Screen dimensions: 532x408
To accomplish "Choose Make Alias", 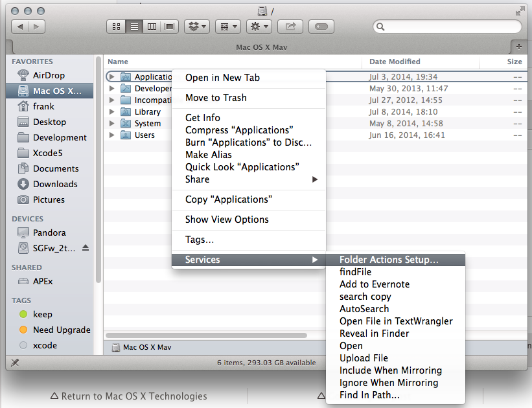I will tap(249, 155).
